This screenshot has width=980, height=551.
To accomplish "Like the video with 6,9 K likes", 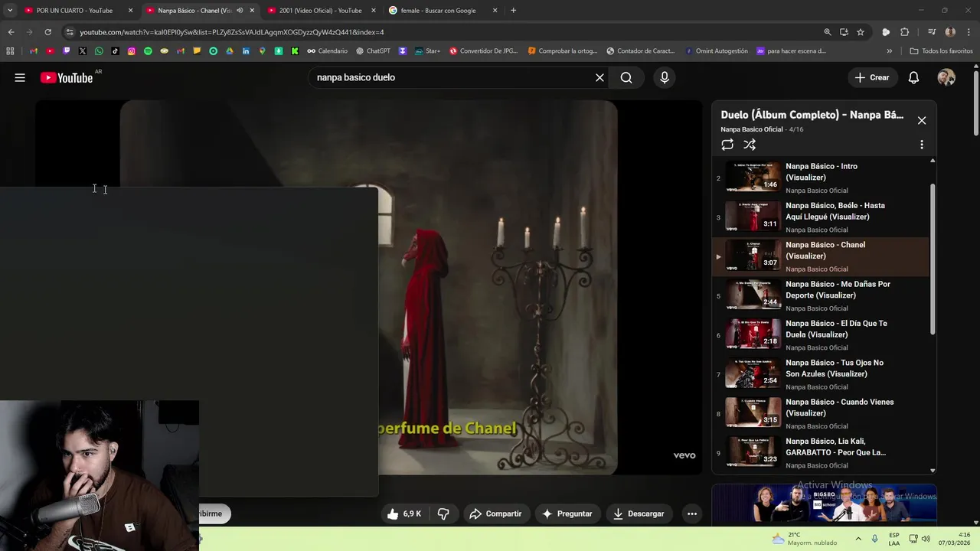I will click(405, 514).
